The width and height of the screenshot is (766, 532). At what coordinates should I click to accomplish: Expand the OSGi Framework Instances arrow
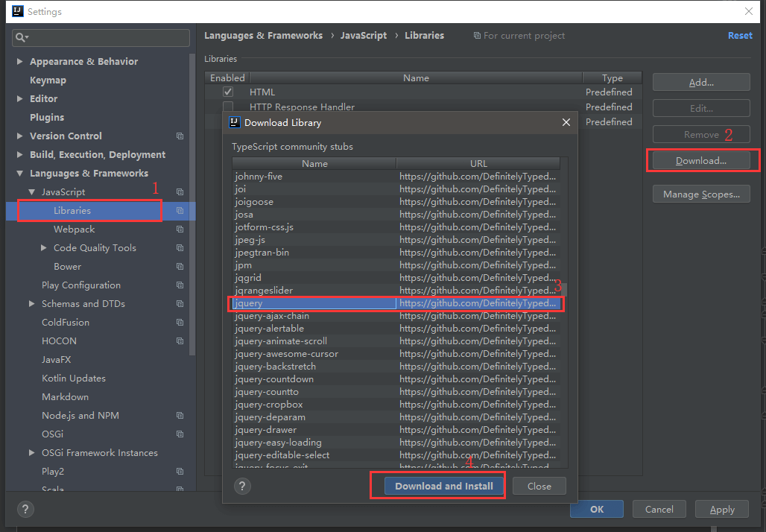32,453
